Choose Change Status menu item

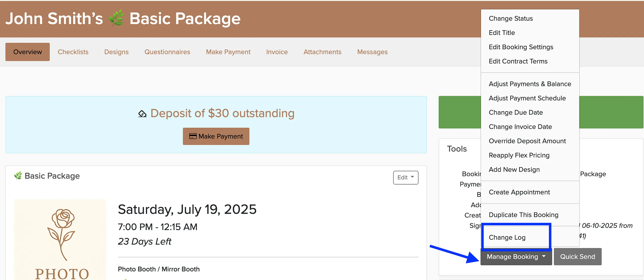(511, 19)
